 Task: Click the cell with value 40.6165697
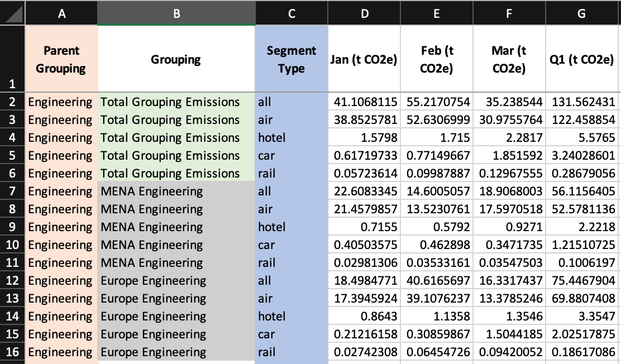point(437,281)
